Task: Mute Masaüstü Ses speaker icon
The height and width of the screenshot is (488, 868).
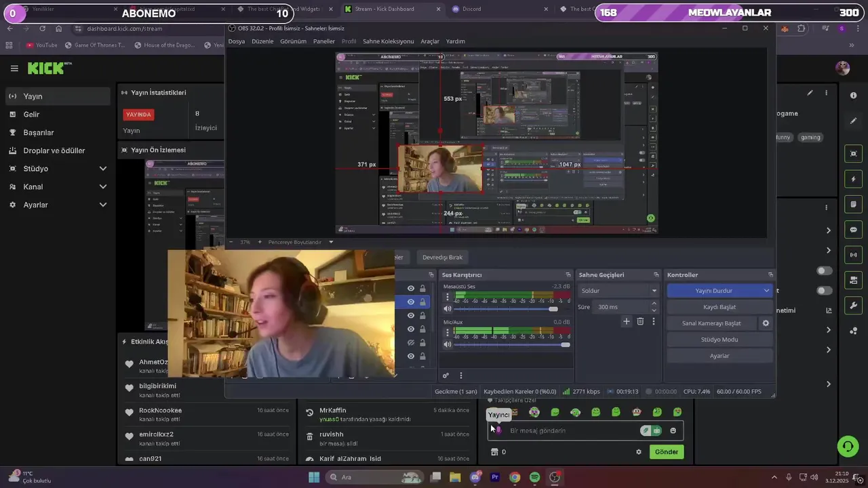Action: tap(447, 309)
